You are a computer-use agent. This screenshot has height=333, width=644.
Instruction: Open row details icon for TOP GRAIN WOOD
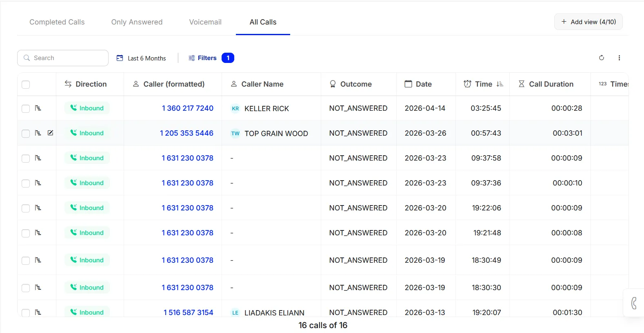[x=38, y=133]
